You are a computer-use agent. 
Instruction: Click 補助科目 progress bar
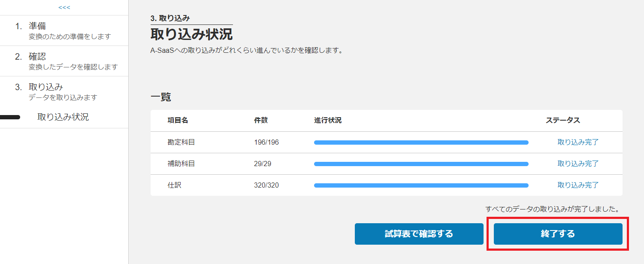coord(421,164)
